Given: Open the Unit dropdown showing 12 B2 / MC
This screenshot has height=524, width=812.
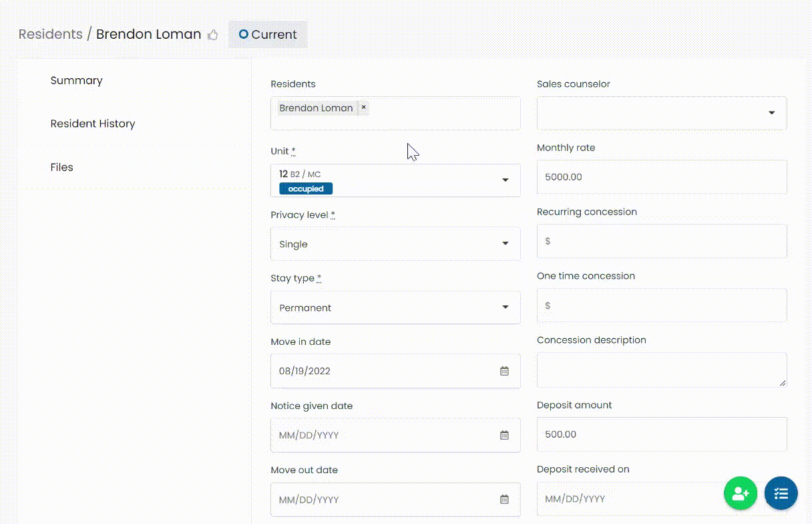Looking at the screenshot, I should 395,180.
